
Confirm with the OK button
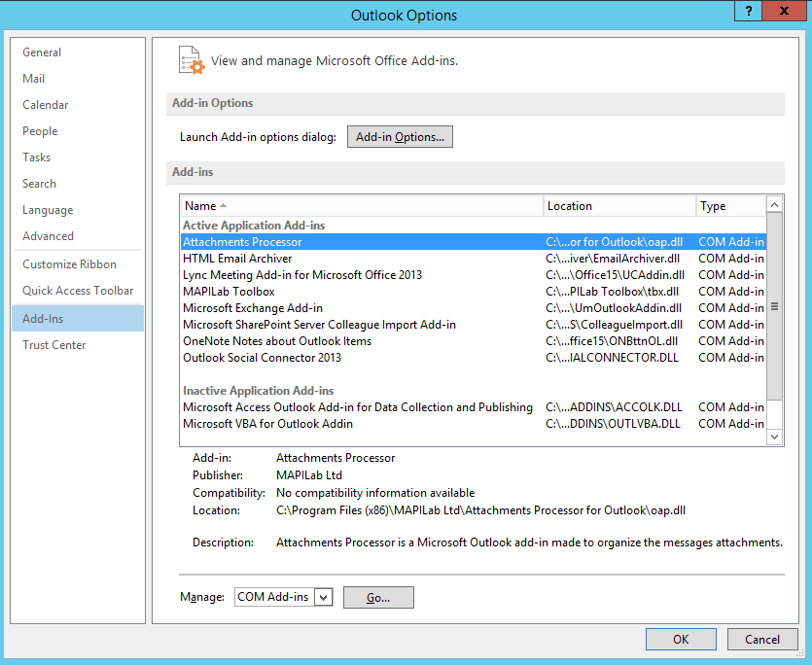[681, 640]
